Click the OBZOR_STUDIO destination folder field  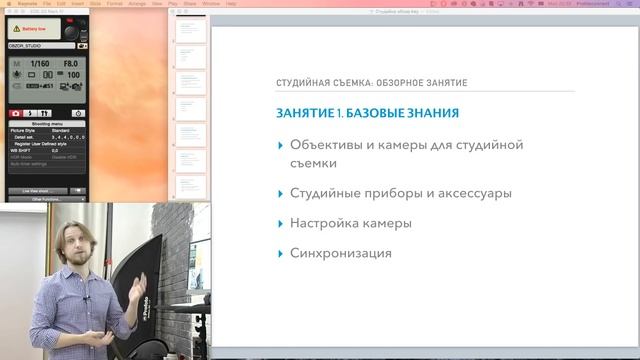(42, 46)
